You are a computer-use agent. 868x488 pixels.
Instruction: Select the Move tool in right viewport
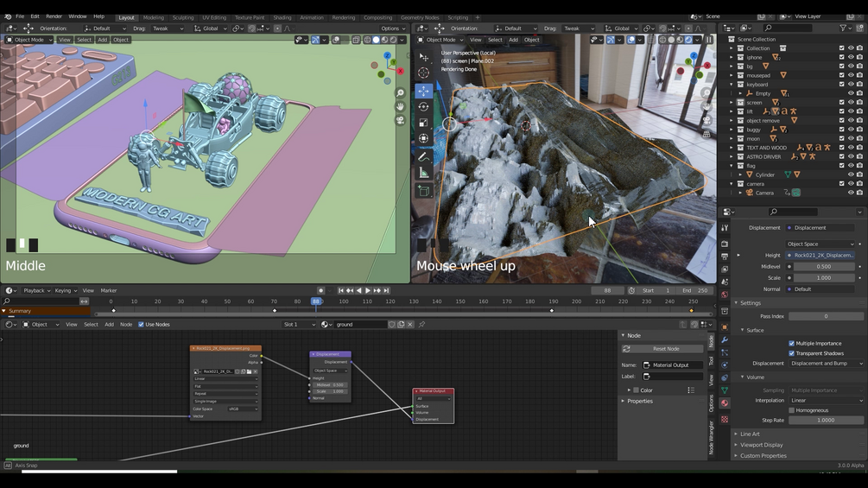pyautogui.click(x=423, y=91)
